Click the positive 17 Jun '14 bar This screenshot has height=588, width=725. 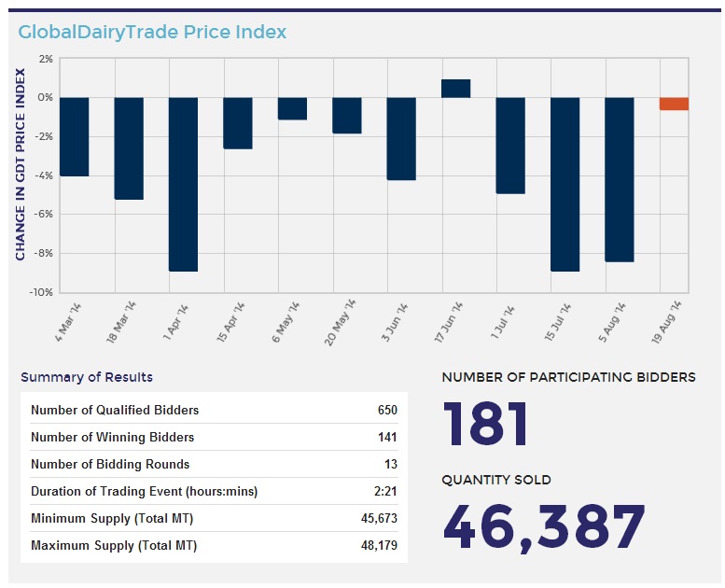(455, 89)
